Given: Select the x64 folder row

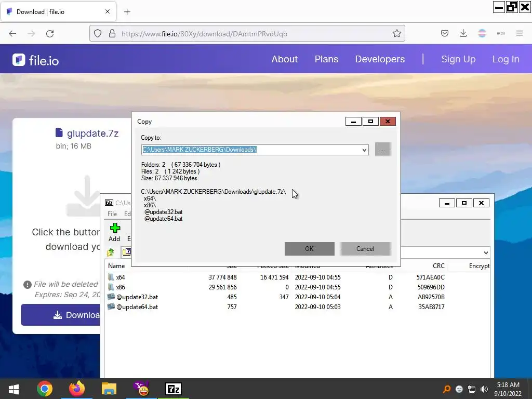Looking at the screenshot, I should 297,277.
